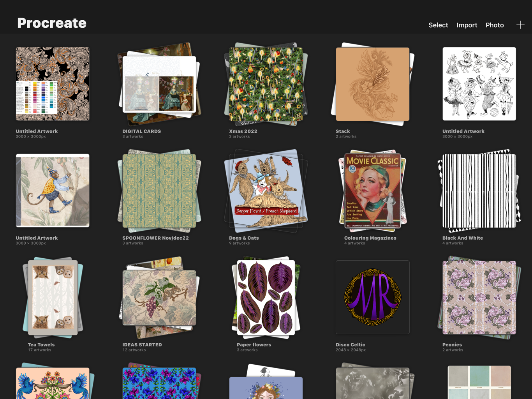Open the Dogs & Cats stack thumbnail
Screen dimensions: 532x399
(x=266, y=191)
